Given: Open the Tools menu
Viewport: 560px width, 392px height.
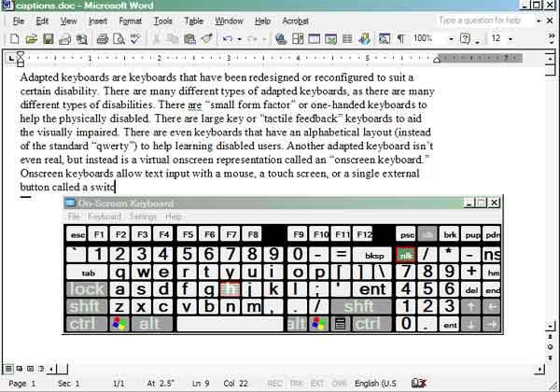Looking at the screenshot, I should click(162, 21).
